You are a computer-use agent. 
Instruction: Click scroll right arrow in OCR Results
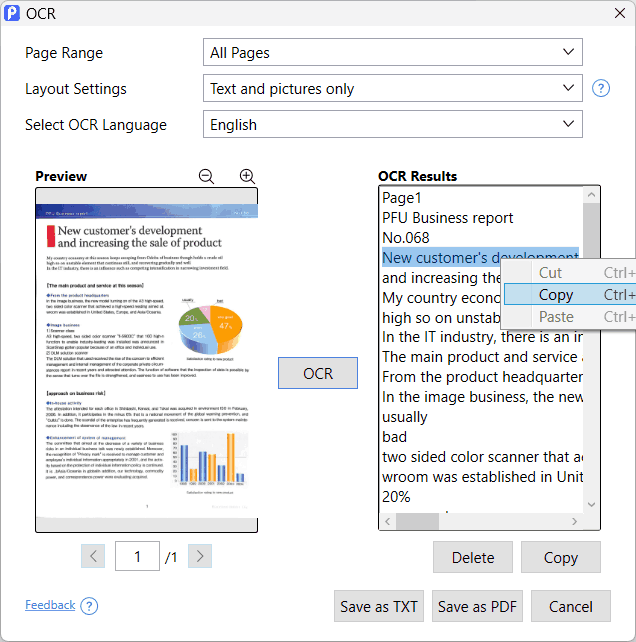[575, 521]
